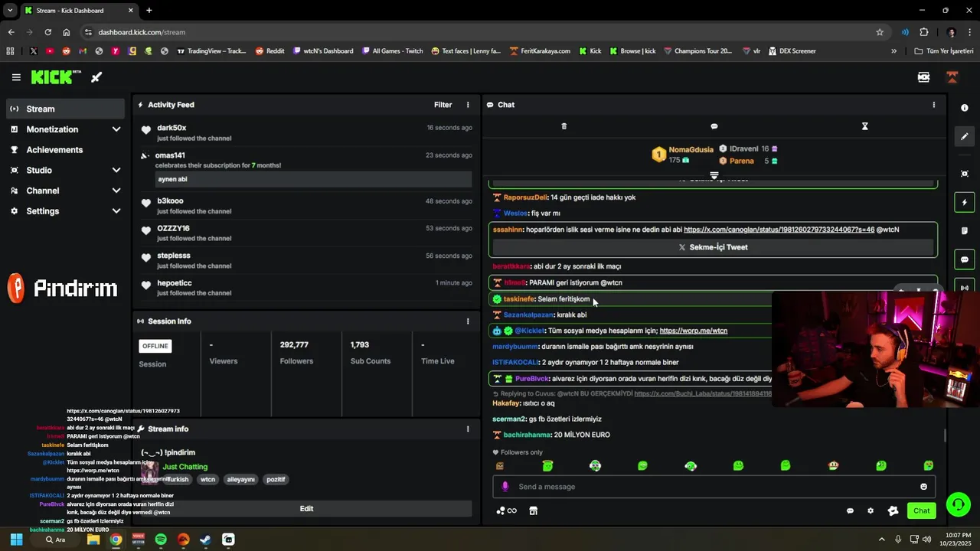Click the chat scrollbar thumb
This screenshot has height=551, width=980.
[x=944, y=435]
